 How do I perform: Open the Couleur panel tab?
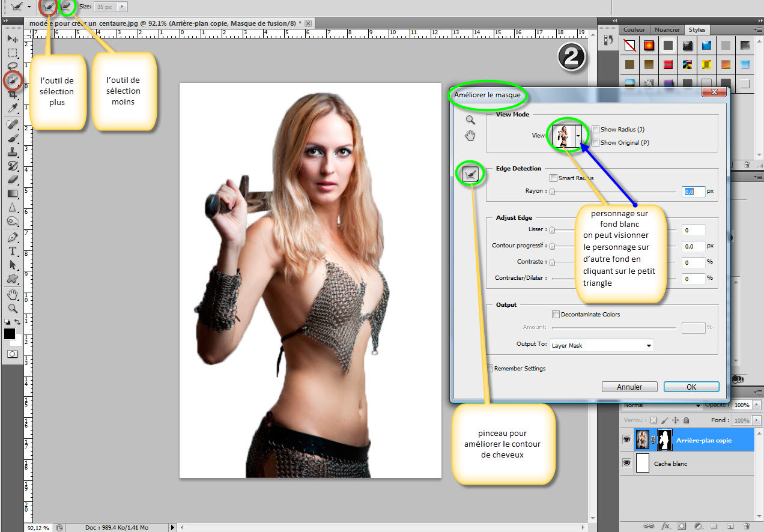634,29
